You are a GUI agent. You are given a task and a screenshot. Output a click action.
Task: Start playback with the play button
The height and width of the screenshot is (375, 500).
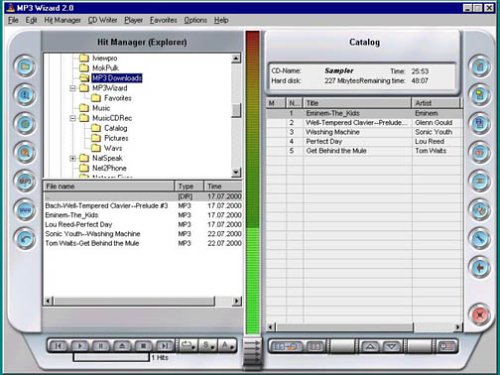(x=79, y=346)
